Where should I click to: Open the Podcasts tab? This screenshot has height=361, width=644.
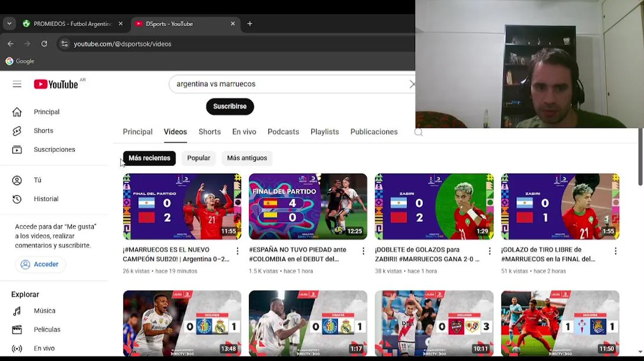(x=283, y=132)
